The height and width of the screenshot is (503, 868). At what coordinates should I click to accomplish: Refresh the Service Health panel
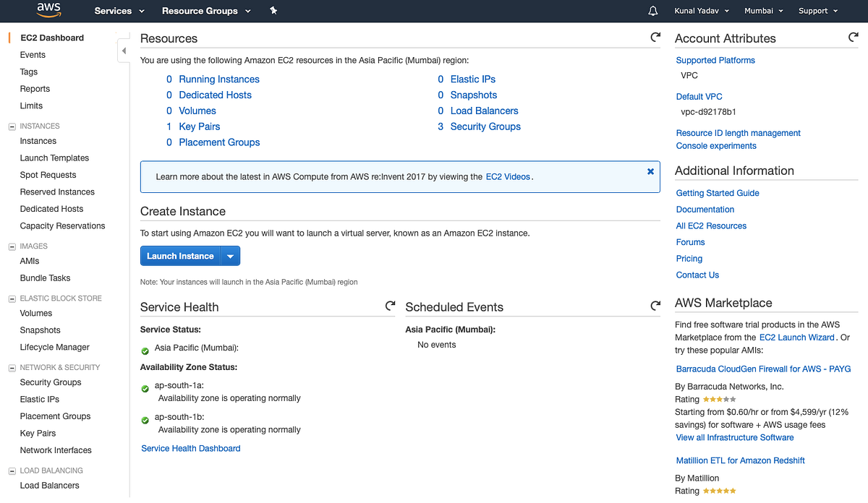point(391,306)
